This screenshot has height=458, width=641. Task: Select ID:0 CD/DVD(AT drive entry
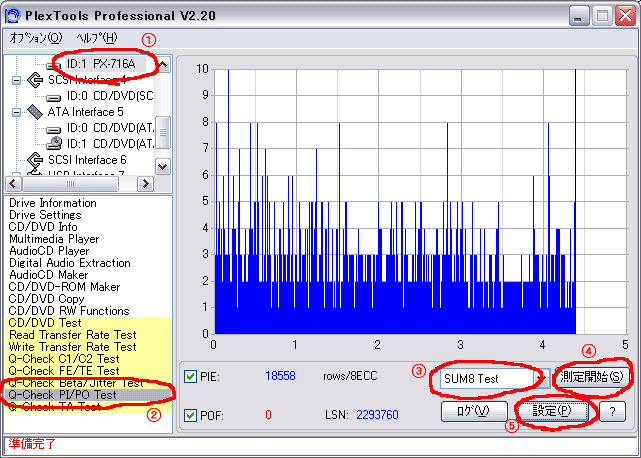click(x=111, y=128)
